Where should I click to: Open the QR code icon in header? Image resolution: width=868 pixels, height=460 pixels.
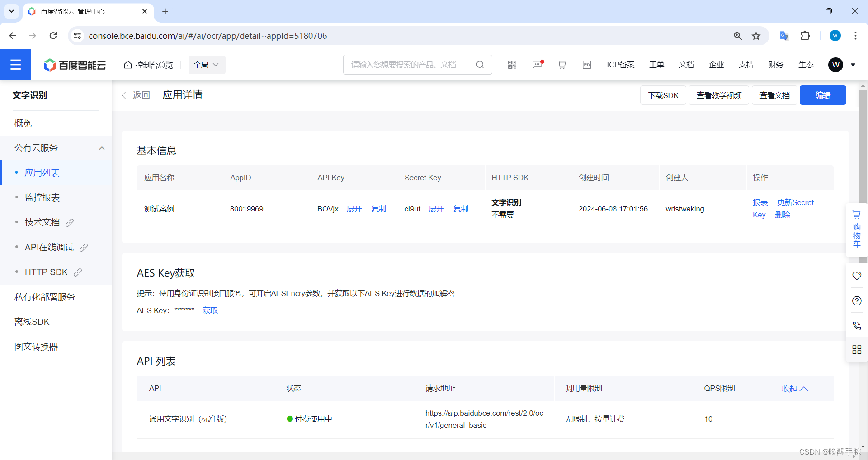[512, 65]
